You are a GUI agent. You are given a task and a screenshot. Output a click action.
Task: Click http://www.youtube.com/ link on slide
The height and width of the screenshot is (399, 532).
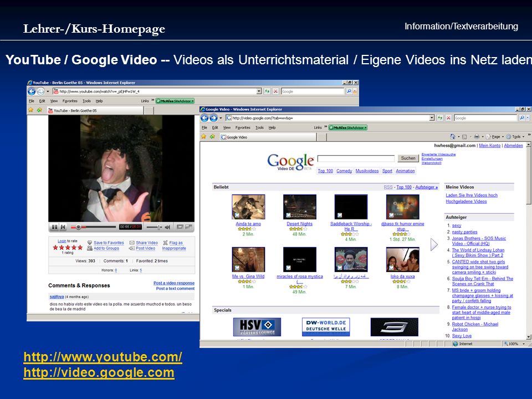click(x=103, y=357)
